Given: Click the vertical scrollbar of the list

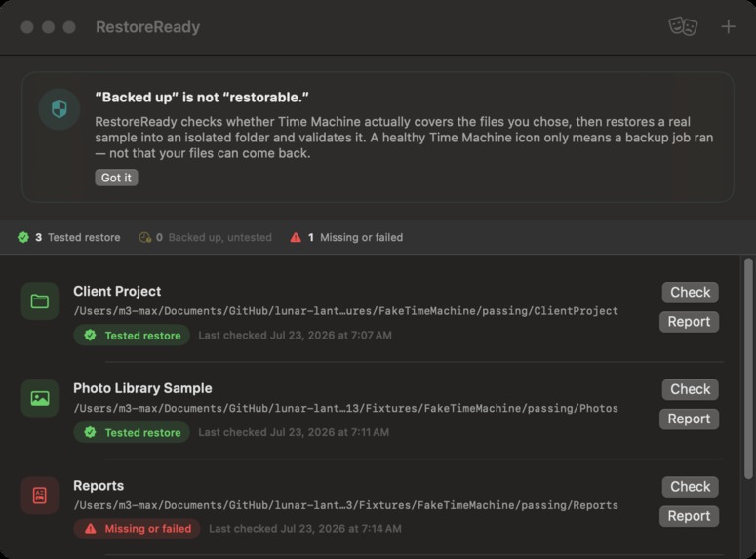Looking at the screenshot, I should point(748,369).
